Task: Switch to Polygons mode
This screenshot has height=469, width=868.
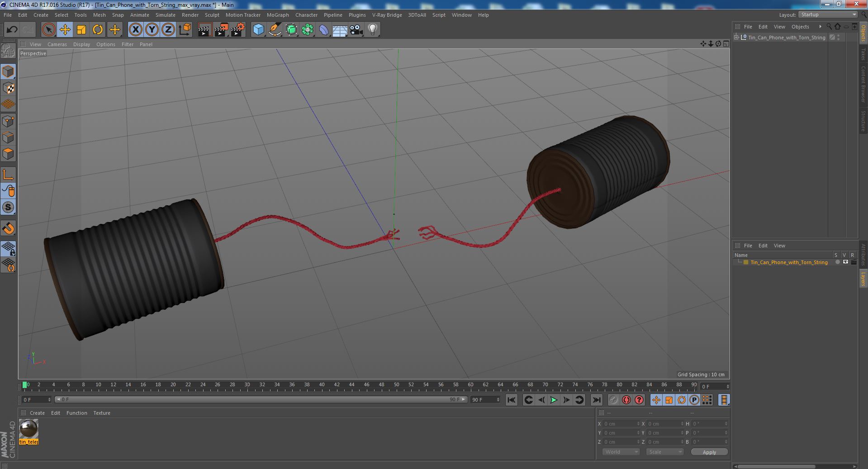Action: pos(8,154)
